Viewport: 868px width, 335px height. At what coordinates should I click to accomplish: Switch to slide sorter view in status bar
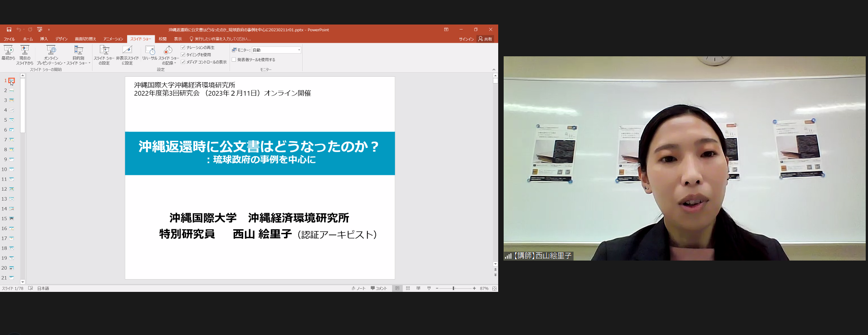pos(408,288)
